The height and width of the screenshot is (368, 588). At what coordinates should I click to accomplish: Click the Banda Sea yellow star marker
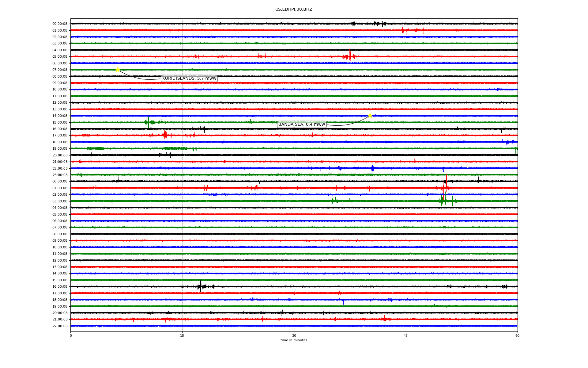pyautogui.click(x=370, y=116)
